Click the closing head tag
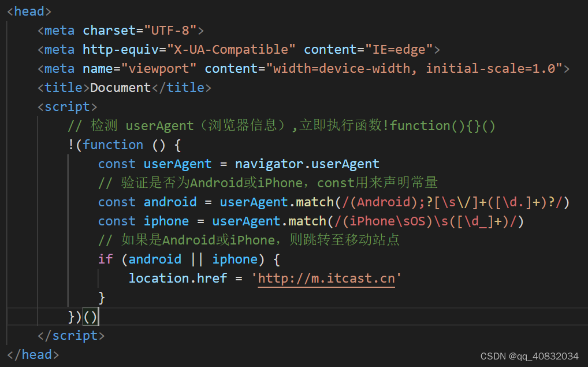The width and height of the screenshot is (588, 367). (x=32, y=354)
